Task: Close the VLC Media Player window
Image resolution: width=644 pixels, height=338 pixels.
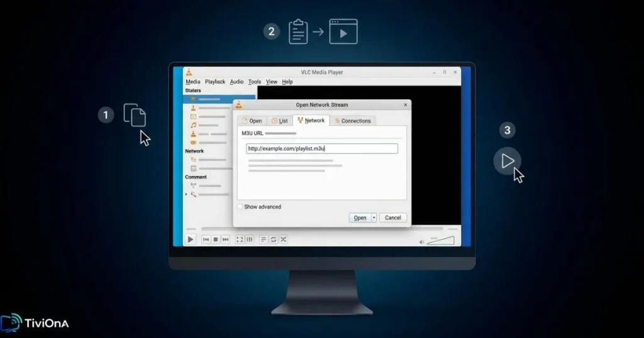Action: point(455,72)
